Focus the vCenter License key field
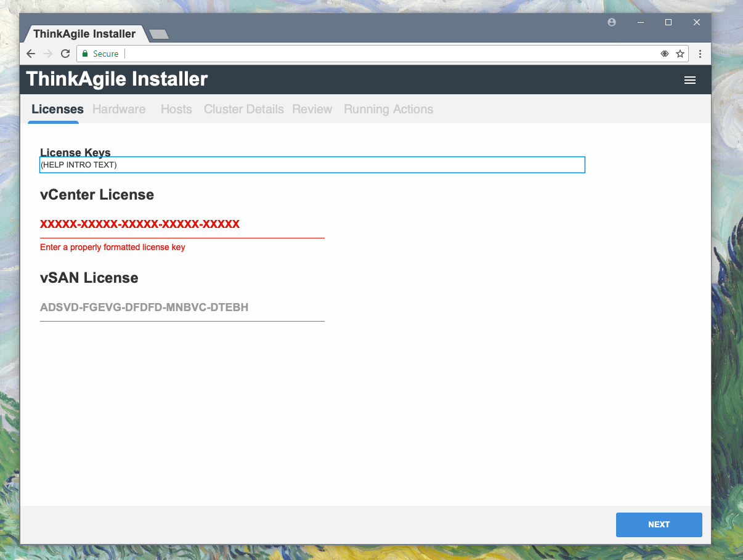743x560 pixels. [182, 224]
